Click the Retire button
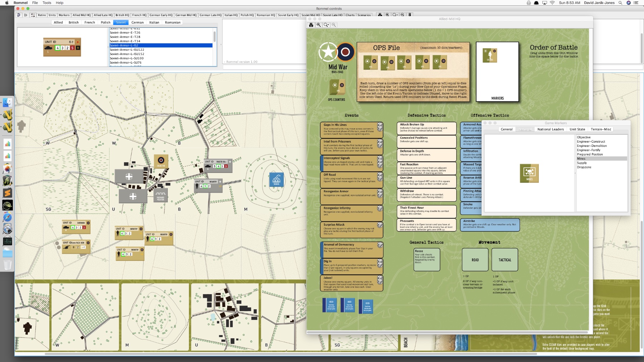 tap(42, 15)
